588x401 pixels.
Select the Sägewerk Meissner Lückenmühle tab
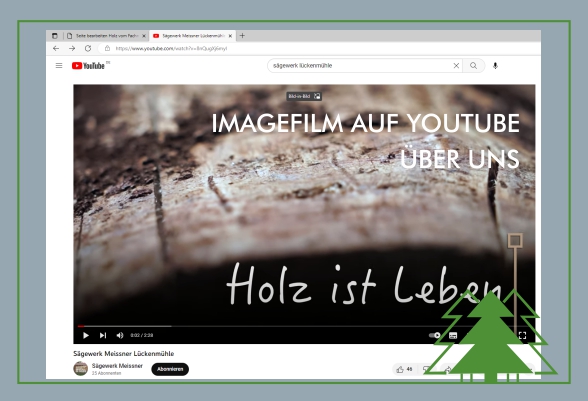(193, 36)
